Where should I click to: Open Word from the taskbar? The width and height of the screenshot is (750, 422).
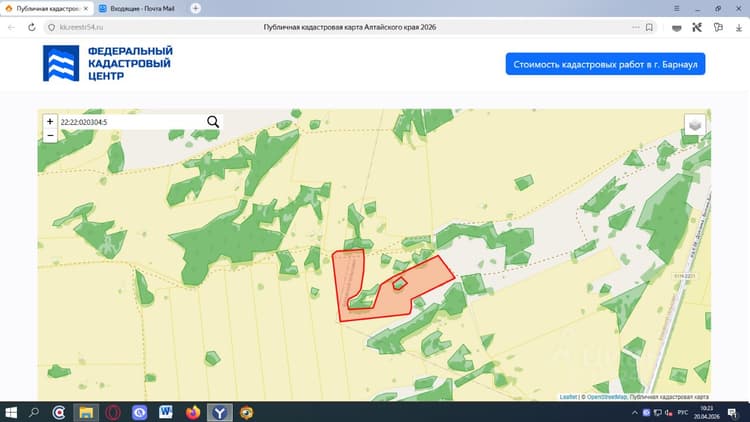coord(165,412)
